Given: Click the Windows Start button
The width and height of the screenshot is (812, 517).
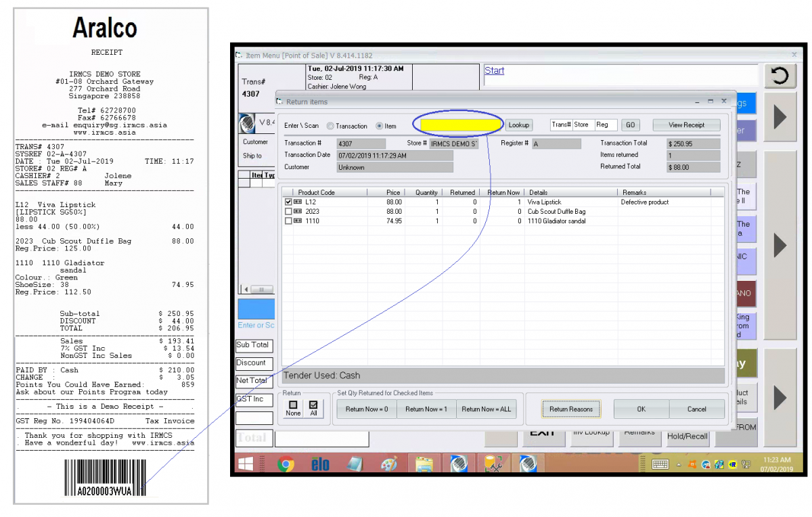Looking at the screenshot, I should [x=246, y=464].
